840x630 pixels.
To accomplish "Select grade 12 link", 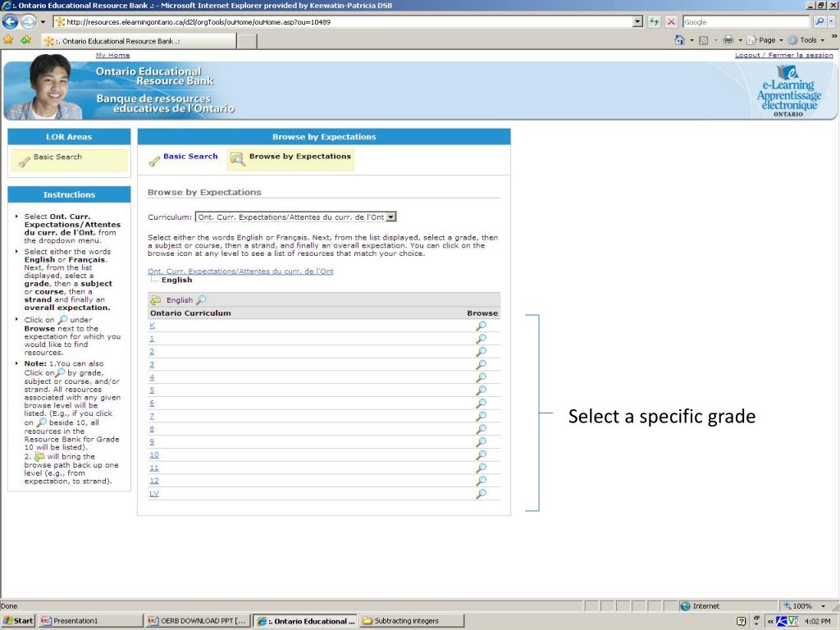I will (153, 481).
